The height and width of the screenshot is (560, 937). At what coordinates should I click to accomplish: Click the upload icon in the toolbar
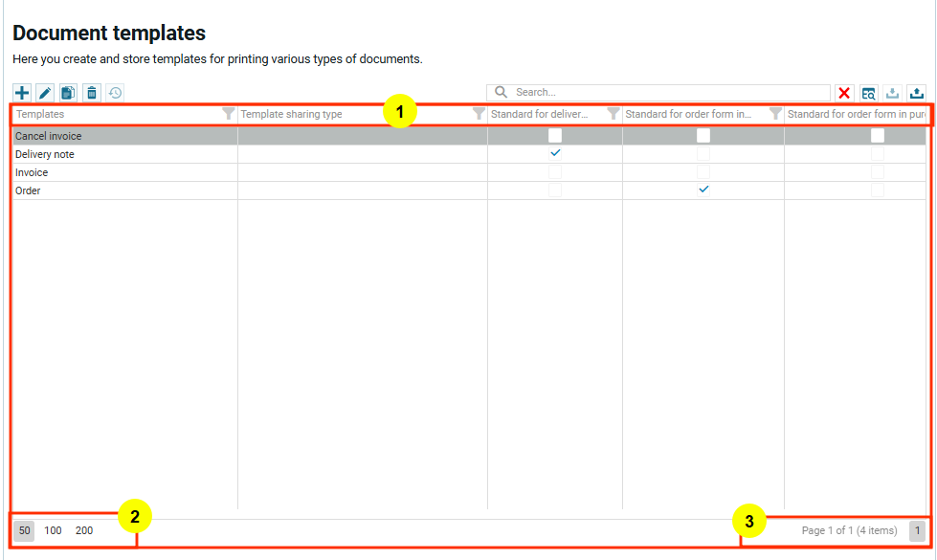click(x=916, y=93)
